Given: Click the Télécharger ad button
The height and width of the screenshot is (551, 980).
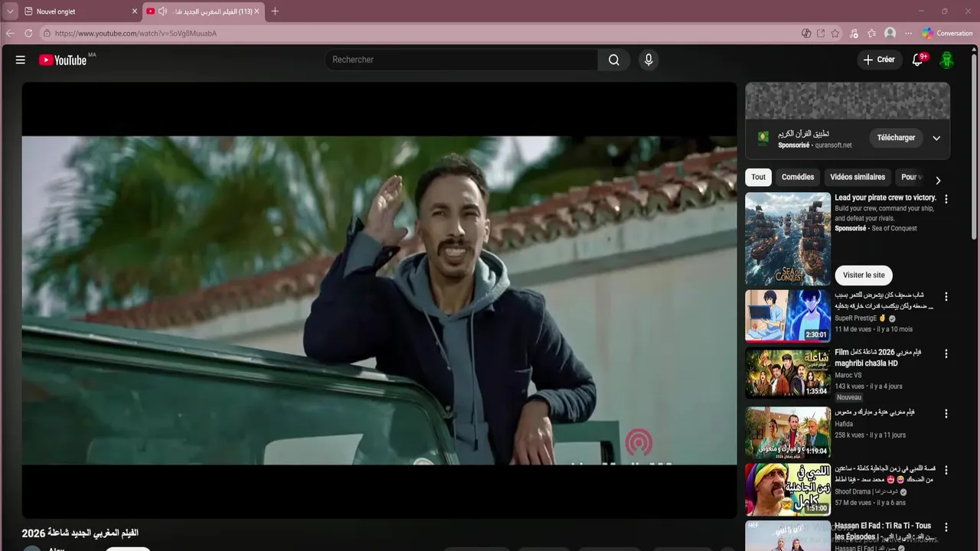Looking at the screenshot, I should pos(896,138).
